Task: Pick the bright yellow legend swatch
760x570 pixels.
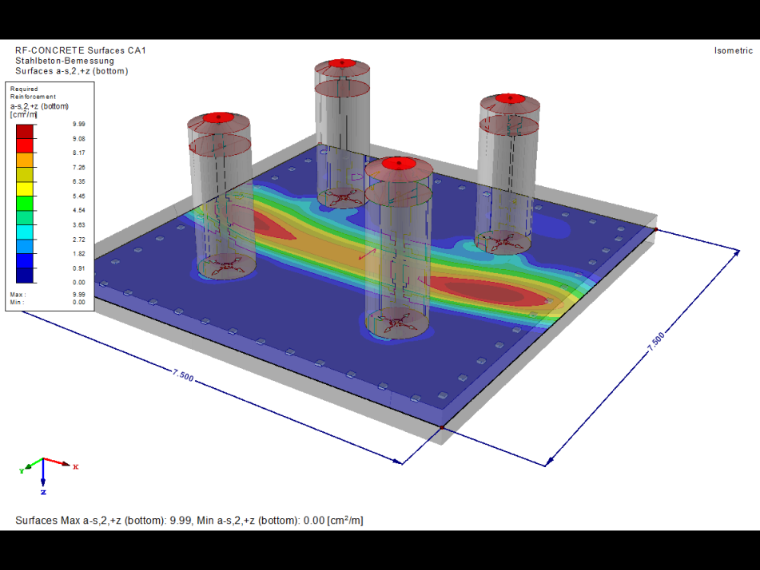Action: (25, 189)
